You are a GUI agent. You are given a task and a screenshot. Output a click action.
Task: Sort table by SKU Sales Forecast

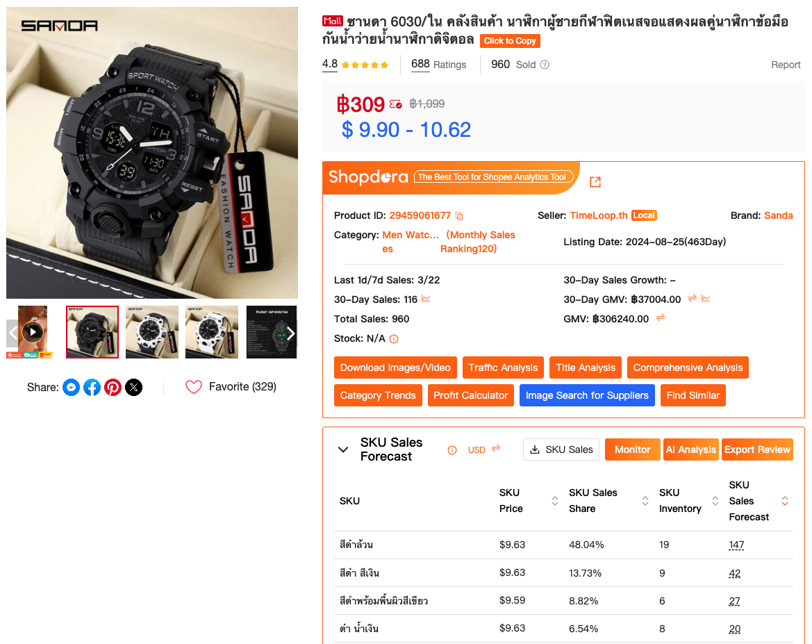click(x=784, y=501)
